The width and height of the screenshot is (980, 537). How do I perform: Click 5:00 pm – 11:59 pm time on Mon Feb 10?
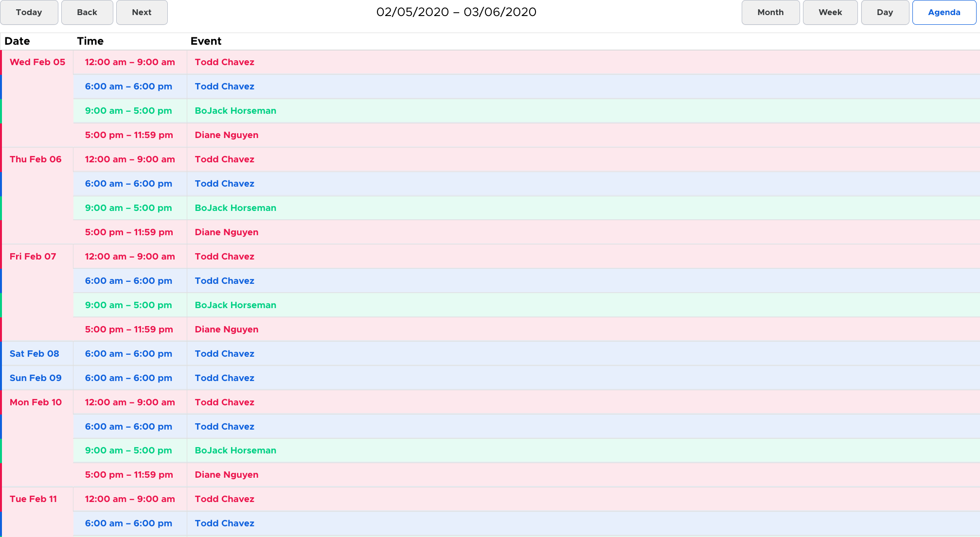click(x=129, y=475)
